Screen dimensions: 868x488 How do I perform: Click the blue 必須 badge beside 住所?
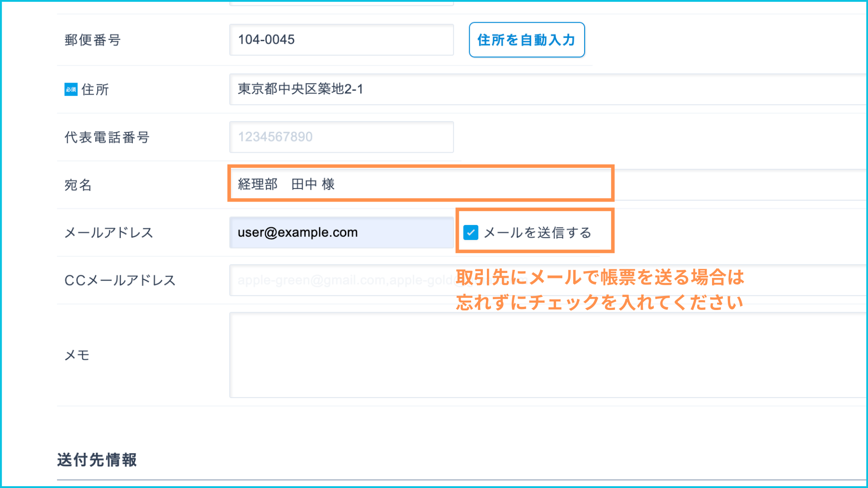[x=71, y=89]
